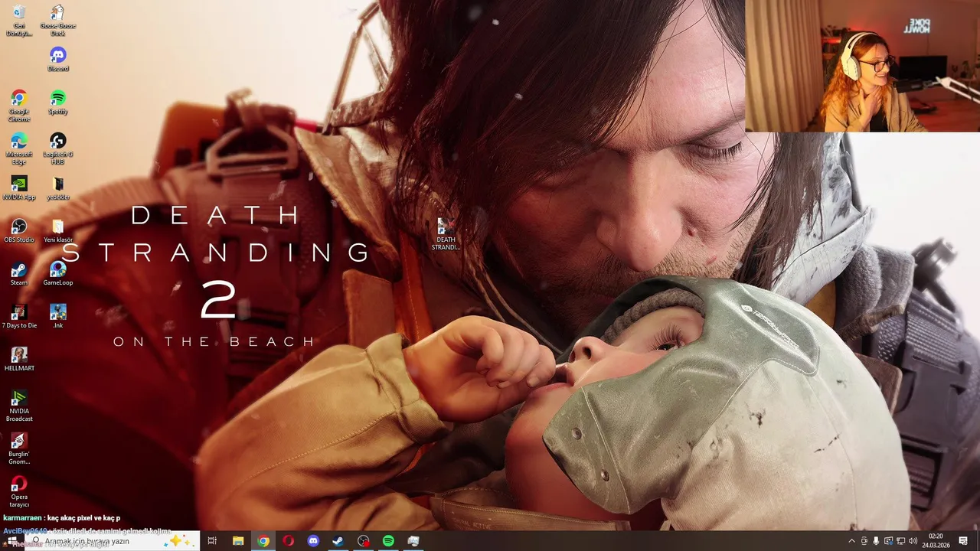Screen dimensions: 980x551
Task: Expand the hidden system tray icons
Action: (x=851, y=541)
